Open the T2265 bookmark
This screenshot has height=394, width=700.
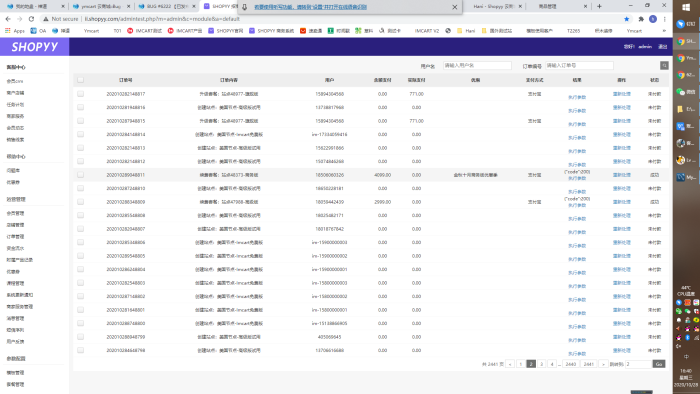(x=573, y=31)
